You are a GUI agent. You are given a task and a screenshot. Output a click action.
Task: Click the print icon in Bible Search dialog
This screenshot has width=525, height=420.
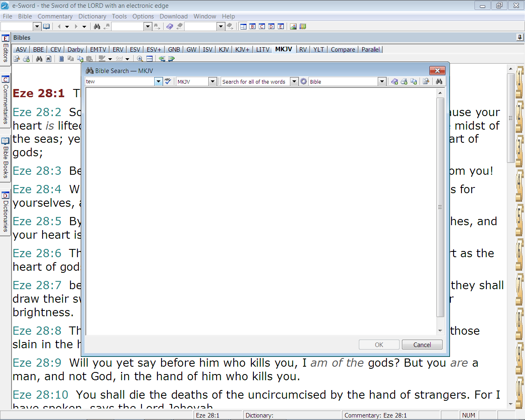404,82
